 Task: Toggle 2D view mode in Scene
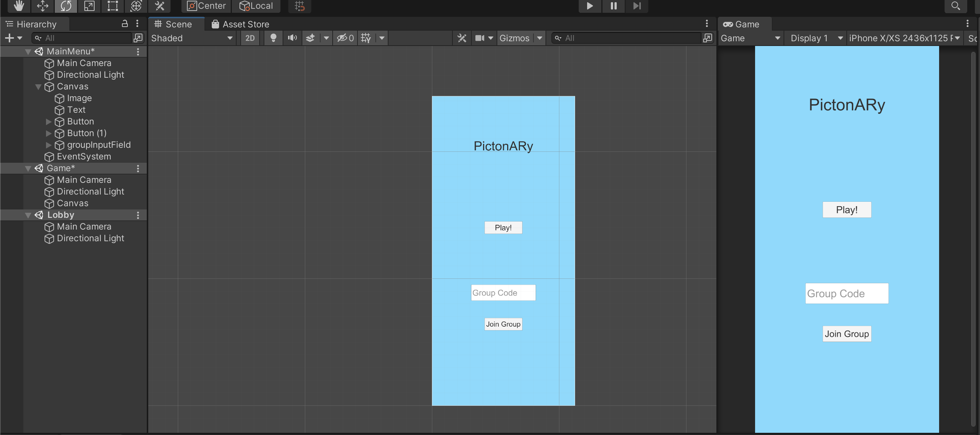click(x=250, y=38)
